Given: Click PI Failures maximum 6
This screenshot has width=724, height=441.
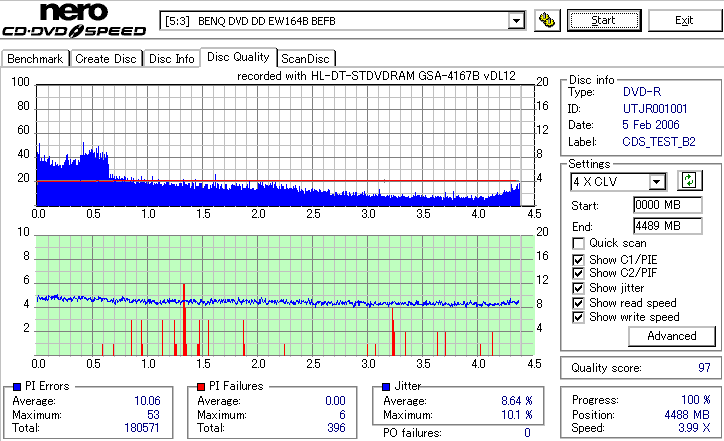Looking at the screenshot, I should pyautogui.click(x=342, y=415).
